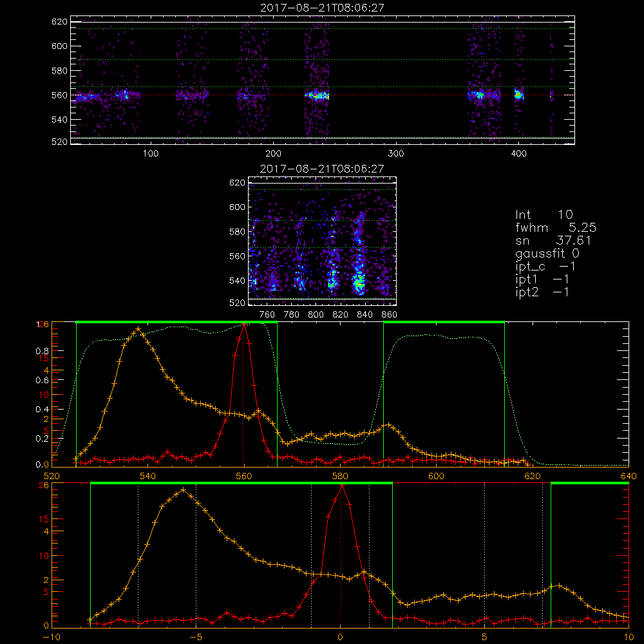Select the 'fwhm 5.25' readout
The width and height of the screenshot is (644, 644).
pos(556,227)
